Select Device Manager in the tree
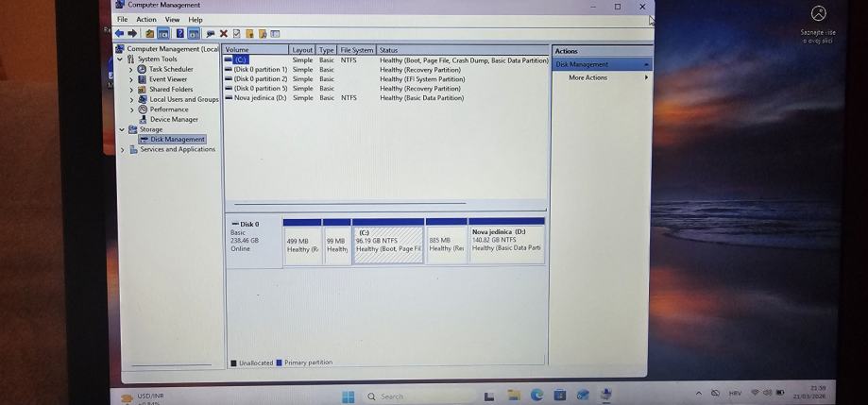This screenshot has height=405, width=868. [x=174, y=120]
